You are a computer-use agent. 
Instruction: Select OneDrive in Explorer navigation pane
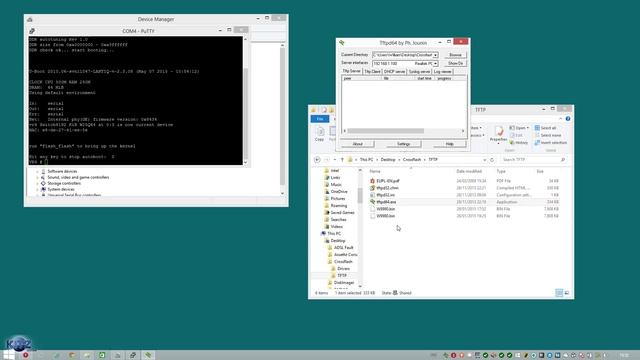pos(339,191)
